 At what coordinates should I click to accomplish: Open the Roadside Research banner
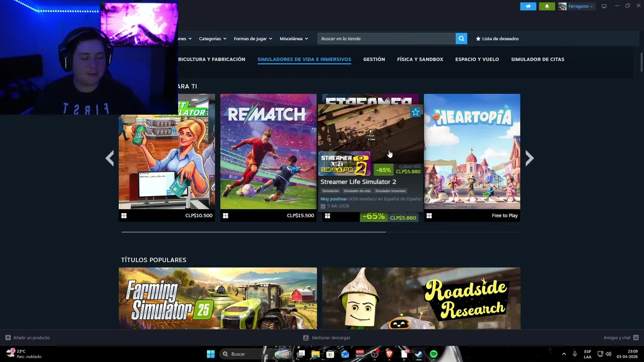[422, 298]
